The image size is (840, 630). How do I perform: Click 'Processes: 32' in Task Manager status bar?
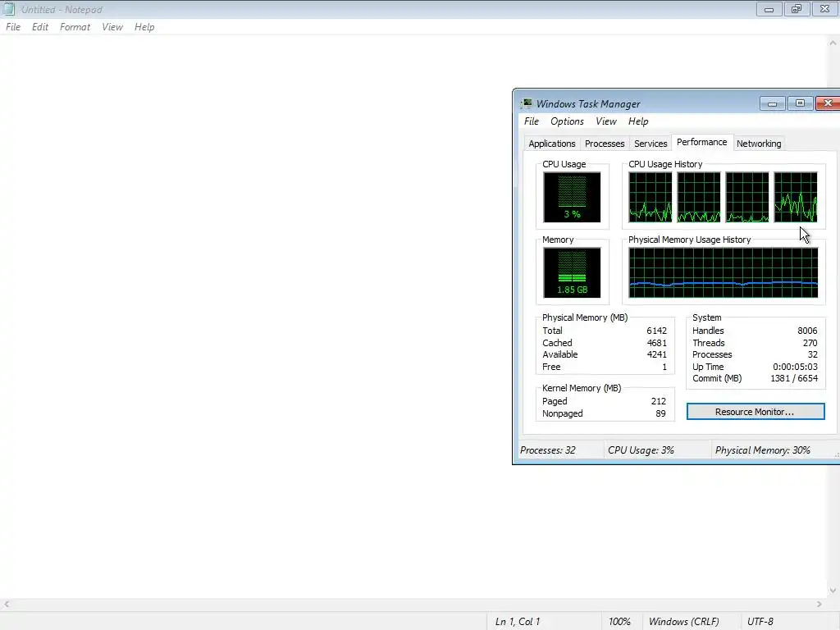tap(547, 450)
